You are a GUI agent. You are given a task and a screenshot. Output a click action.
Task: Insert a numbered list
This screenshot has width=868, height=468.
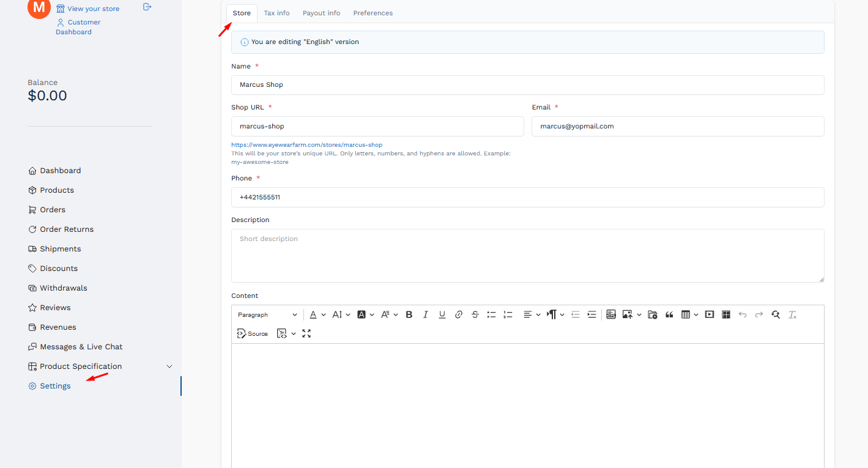coord(508,314)
